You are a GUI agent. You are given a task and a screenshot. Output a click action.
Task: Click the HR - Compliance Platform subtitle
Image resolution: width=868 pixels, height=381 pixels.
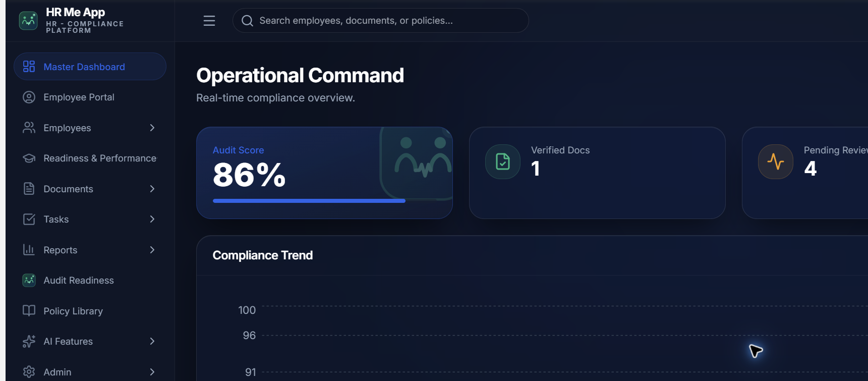[x=85, y=27]
